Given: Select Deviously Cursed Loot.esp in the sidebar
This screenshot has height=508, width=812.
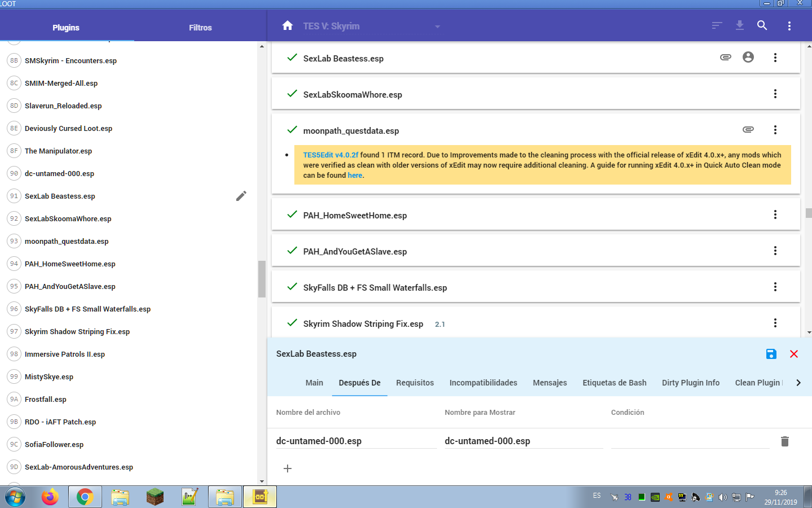Looking at the screenshot, I should coord(68,128).
